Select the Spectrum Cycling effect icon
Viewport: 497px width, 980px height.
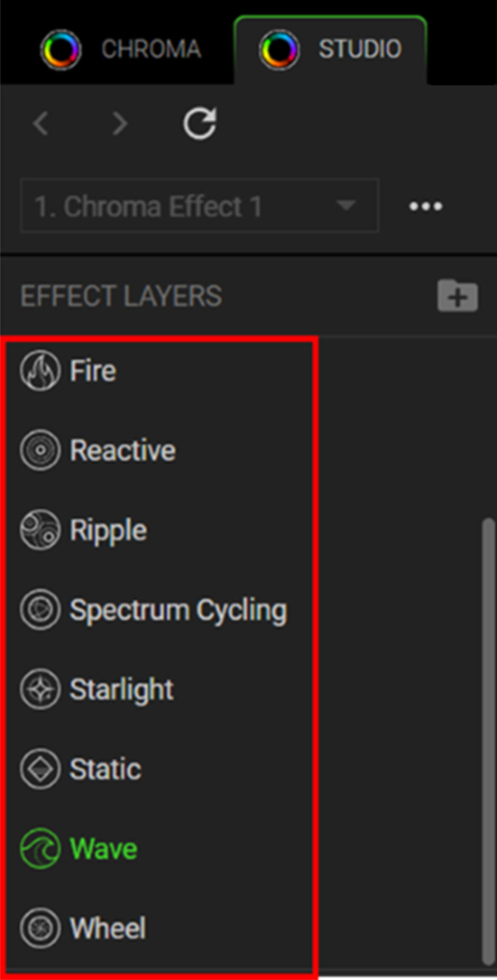coord(41,609)
